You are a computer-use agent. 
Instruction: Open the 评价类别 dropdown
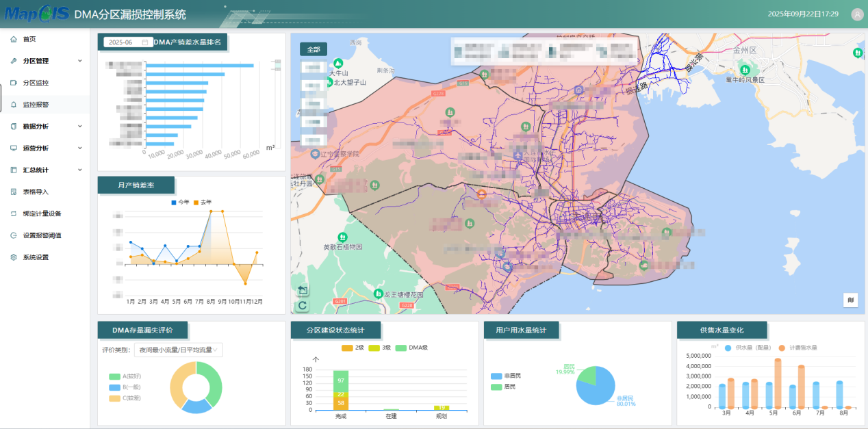[x=179, y=350]
